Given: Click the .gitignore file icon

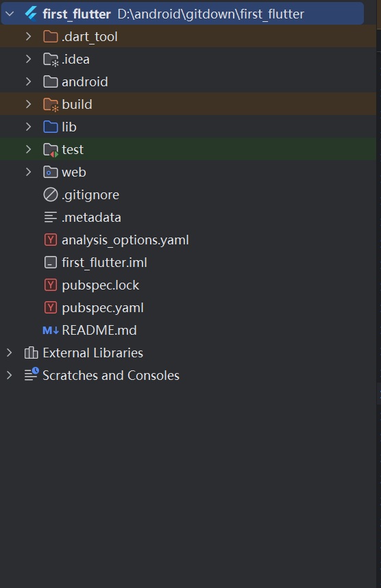Looking at the screenshot, I should click(x=50, y=195).
